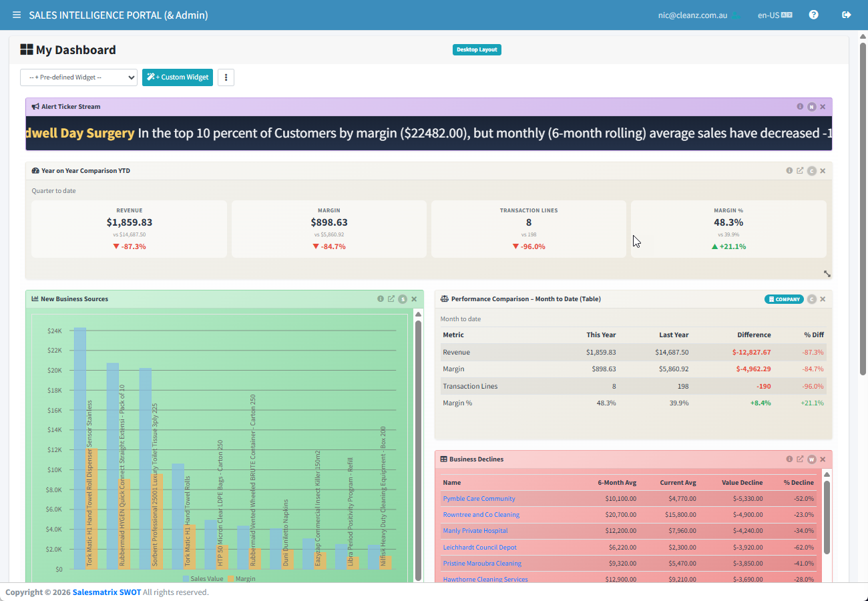Open Leichhardt Council Depot link
The image size is (868, 601).
click(479, 548)
